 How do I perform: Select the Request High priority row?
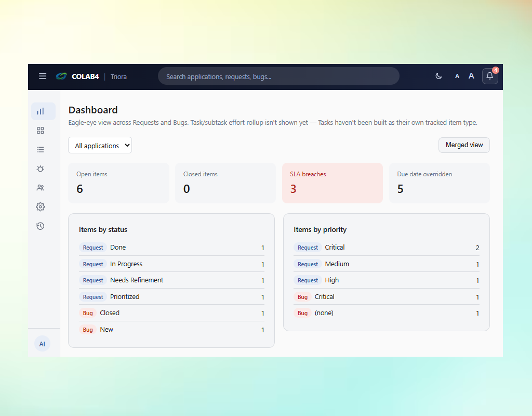(x=387, y=280)
